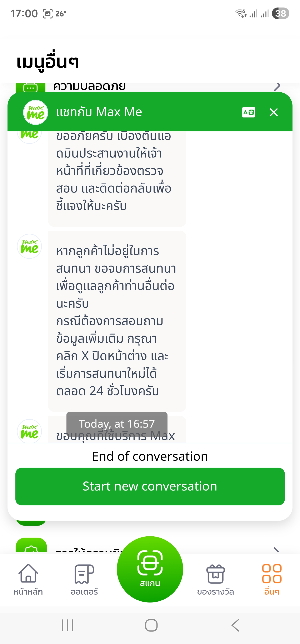Tap the green icon of bottom menu row
300x644 pixels.
point(31,546)
